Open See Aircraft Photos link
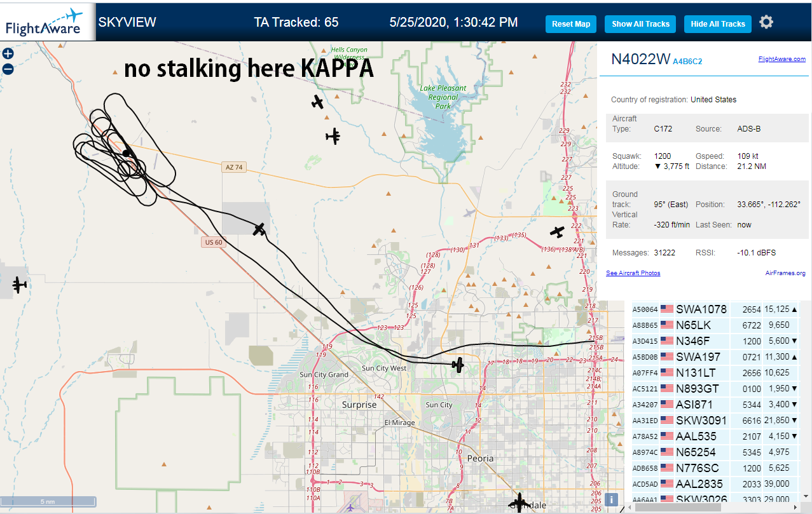Image resolution: width=812 pixels, height=514 pixels. (x=633, y=273)
